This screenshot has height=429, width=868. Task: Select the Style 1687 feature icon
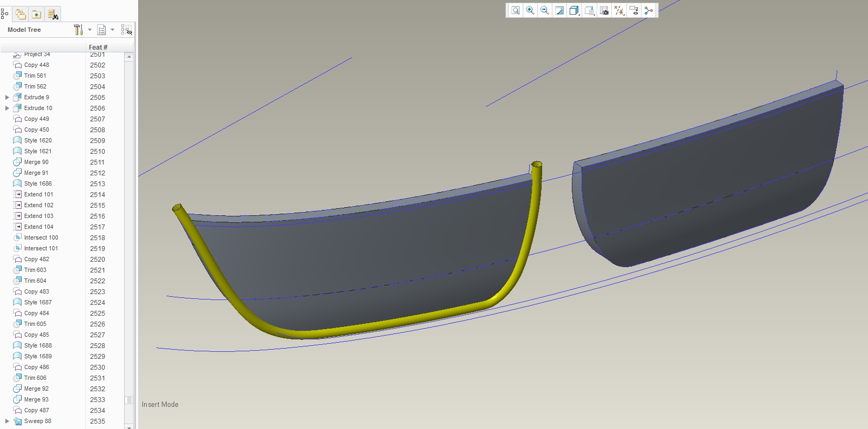tap(17, 302)
